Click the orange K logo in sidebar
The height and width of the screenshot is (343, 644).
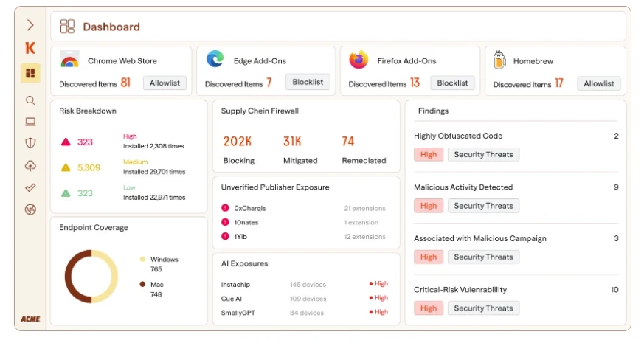click(30, 49)
